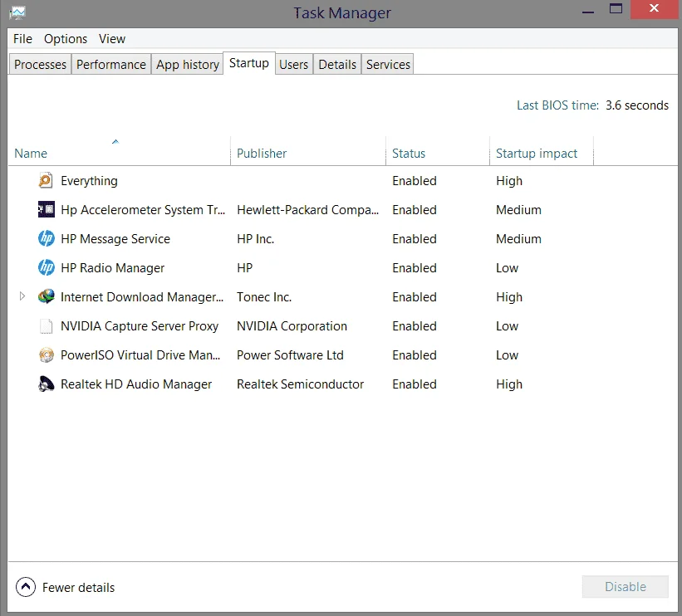682x616 pixels.
Task: Click Medium impact for HP Message Service
Action: tap(518, 238)
